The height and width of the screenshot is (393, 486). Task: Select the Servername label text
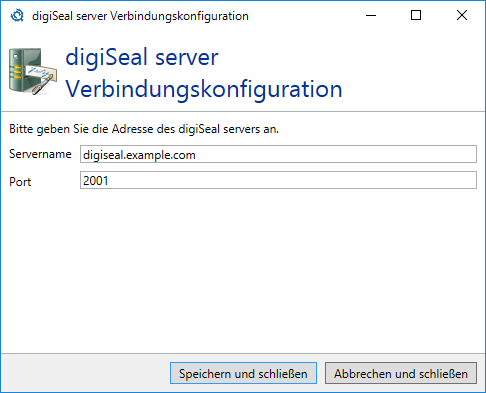pyautogui.click(x=40, y=154)
